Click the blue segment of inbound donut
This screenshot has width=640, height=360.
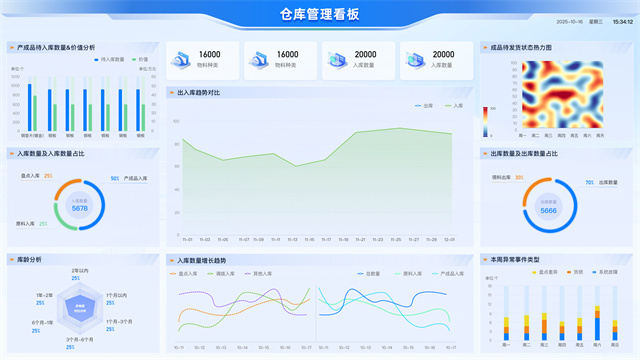pyautogui.click(x=102, y=204)
